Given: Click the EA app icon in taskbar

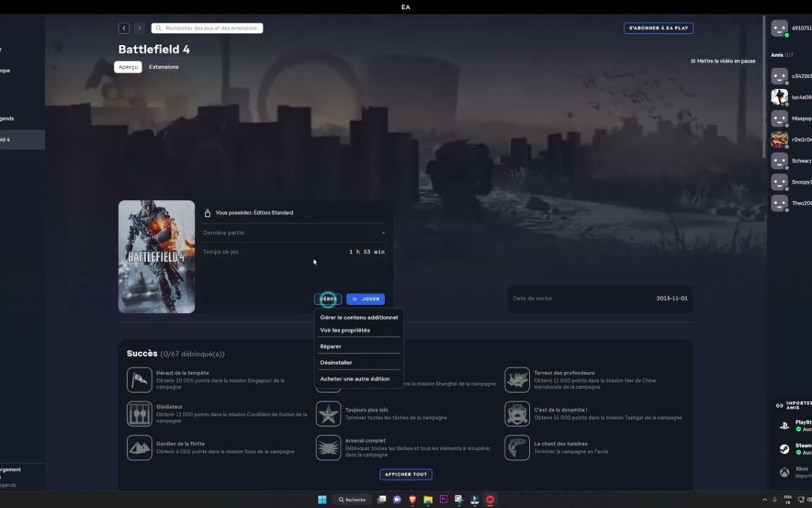Looking at the screenshot, I should tap(490, 500).
